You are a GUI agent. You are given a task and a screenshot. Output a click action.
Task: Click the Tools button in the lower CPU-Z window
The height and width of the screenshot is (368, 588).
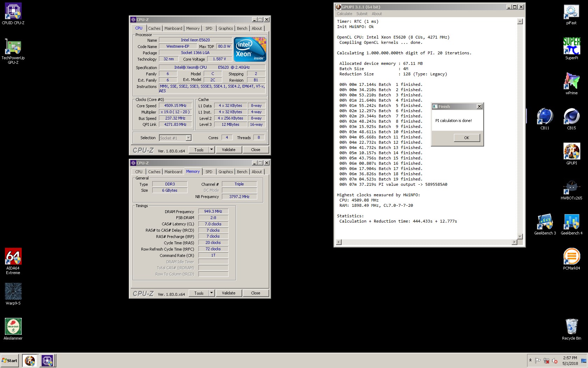tap(199, 293)
